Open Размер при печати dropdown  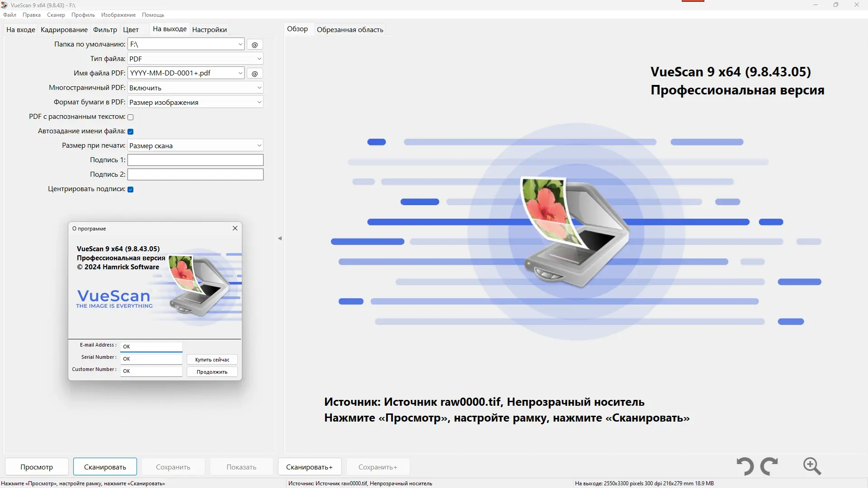click(x=195, y=145)
